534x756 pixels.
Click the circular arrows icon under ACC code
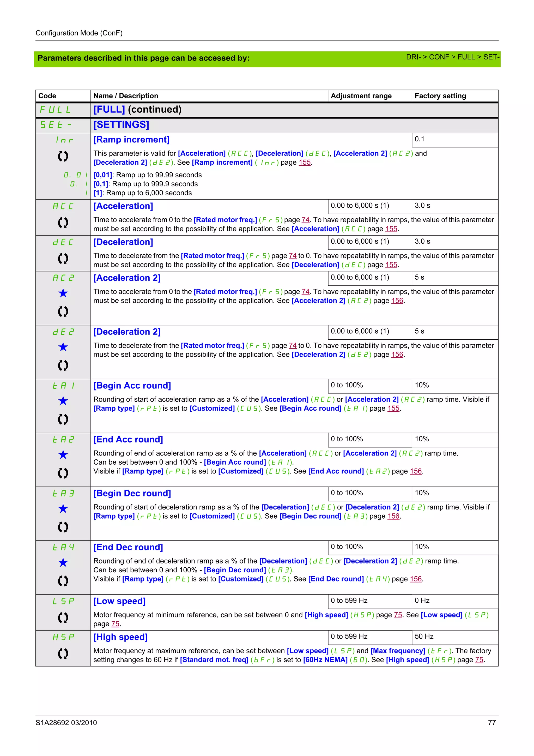coord(63,223)
